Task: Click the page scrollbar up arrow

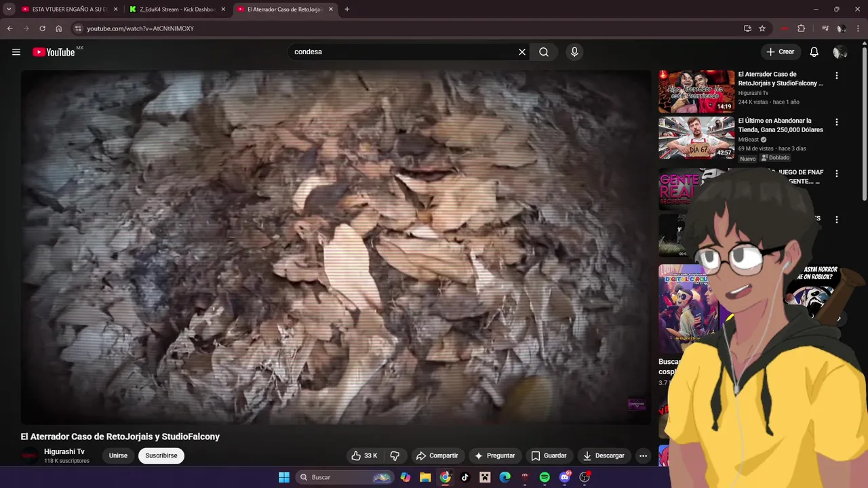Action: [864, 43]
